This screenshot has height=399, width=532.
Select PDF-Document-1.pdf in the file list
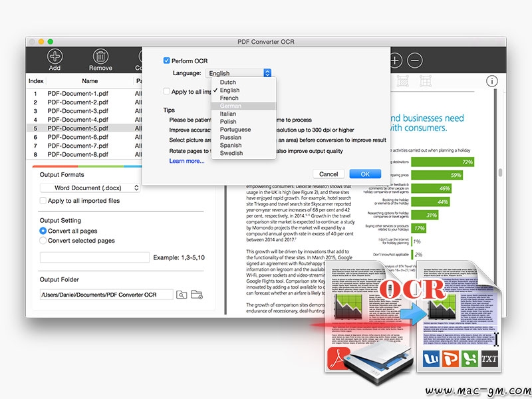[x=84, y=93]
